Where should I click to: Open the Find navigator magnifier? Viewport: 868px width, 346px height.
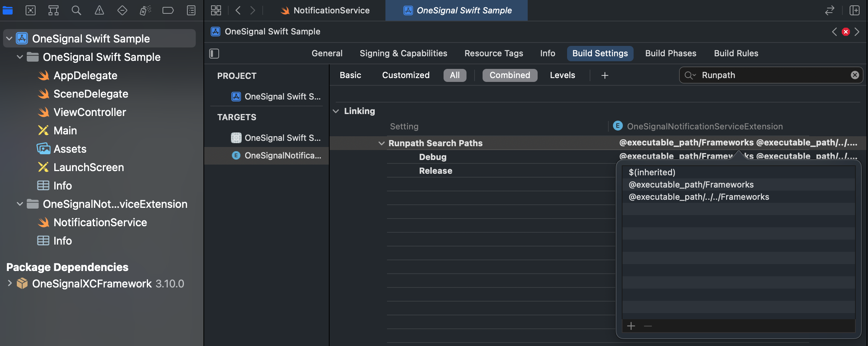(x=76, y=10)
